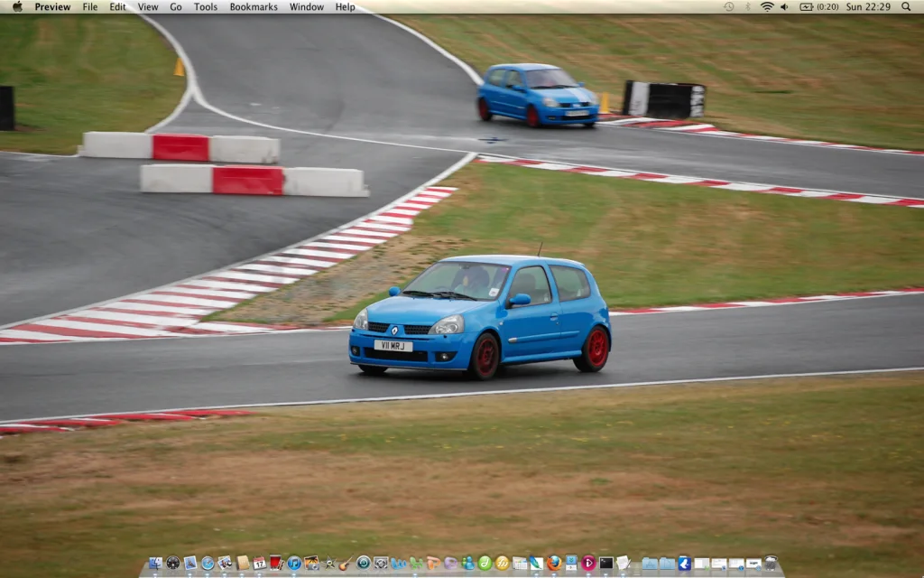
Task: Open the Applications folder stack in Dock
Action: point(650,564)
